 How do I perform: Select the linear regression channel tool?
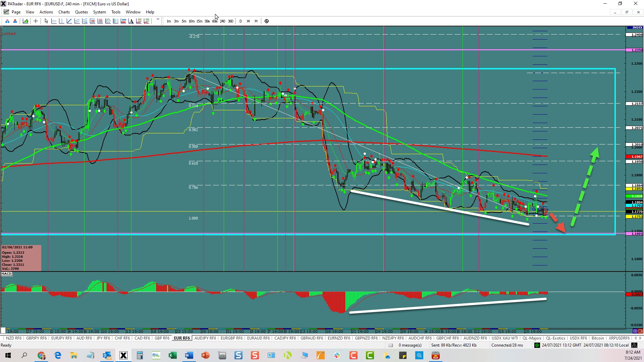click(85, 21)
